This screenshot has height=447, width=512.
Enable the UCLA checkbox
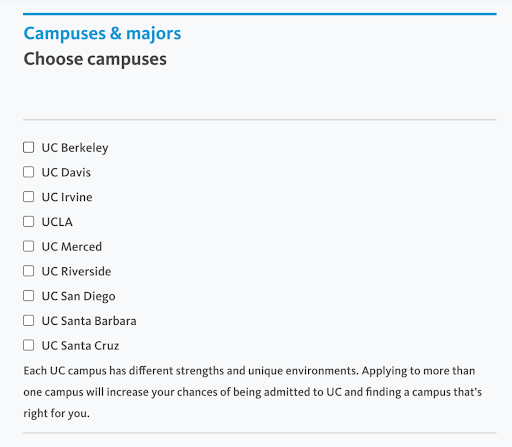(29, 221)
